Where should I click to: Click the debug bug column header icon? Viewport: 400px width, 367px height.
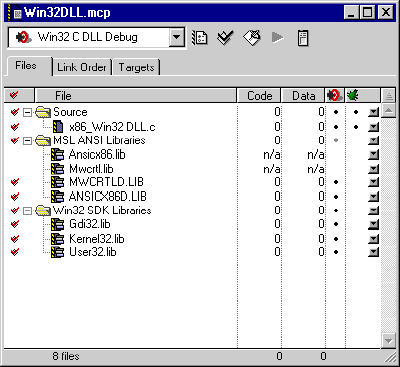[353, 96]
